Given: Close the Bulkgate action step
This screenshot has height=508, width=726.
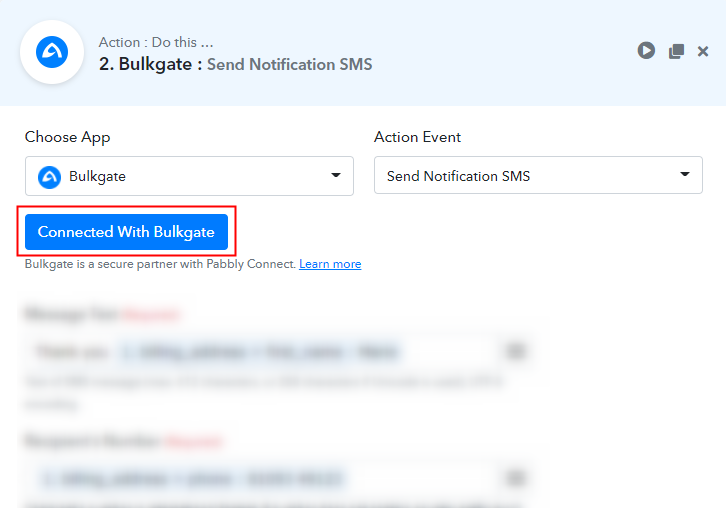Looking at the screenshot, I should tap(703, 51).
